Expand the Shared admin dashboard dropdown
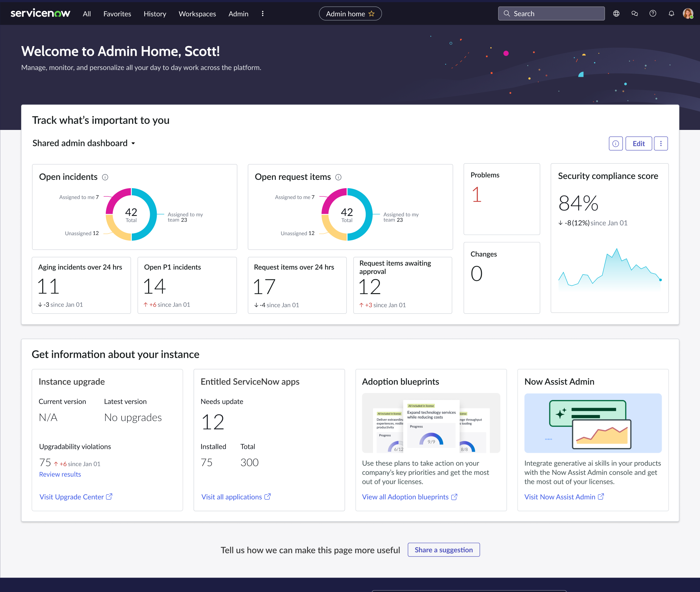Screen dimensions: 700x592 coord(84,143)
